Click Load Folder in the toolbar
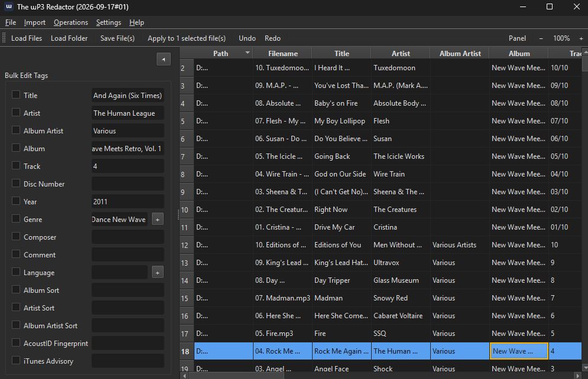The width and height of the screenshot is (588, 379). pos(69,38)
